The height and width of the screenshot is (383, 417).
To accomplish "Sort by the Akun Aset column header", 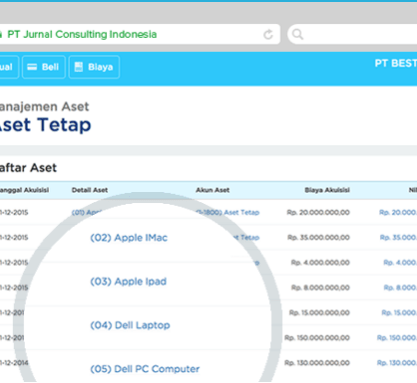I will tap(212, 190).
